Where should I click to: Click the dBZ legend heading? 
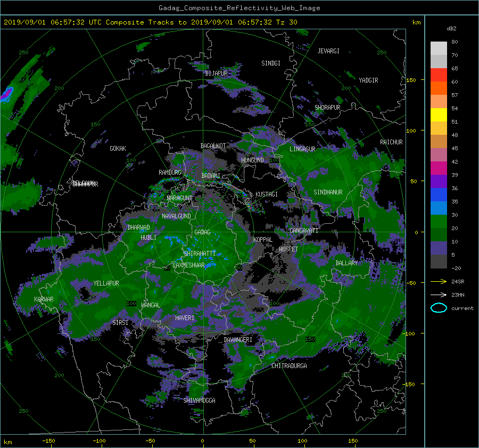coord(451,29)
